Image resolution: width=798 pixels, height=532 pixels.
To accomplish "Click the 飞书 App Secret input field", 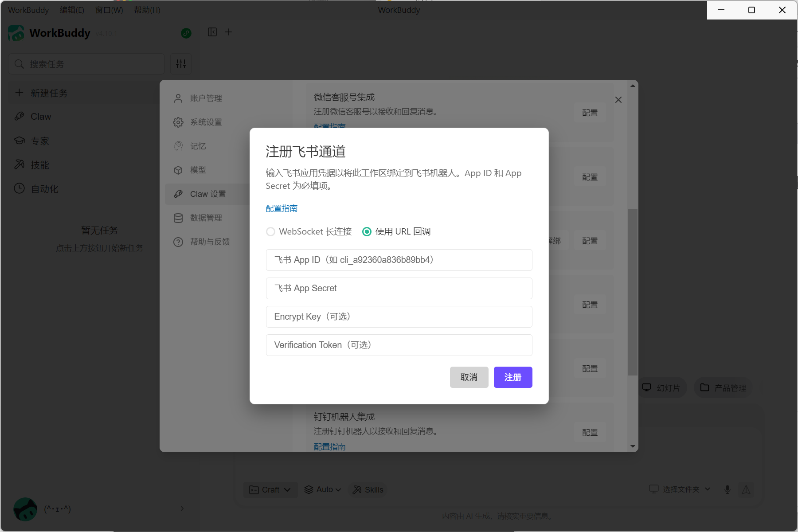I will pos(399,288).
